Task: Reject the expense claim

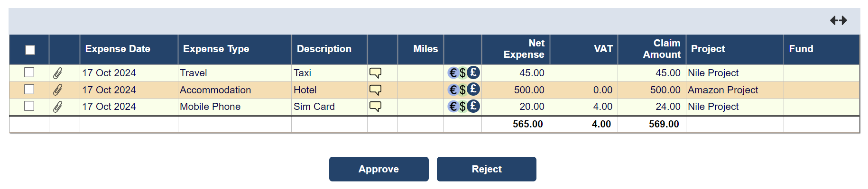Action: [x=487, y=169]
